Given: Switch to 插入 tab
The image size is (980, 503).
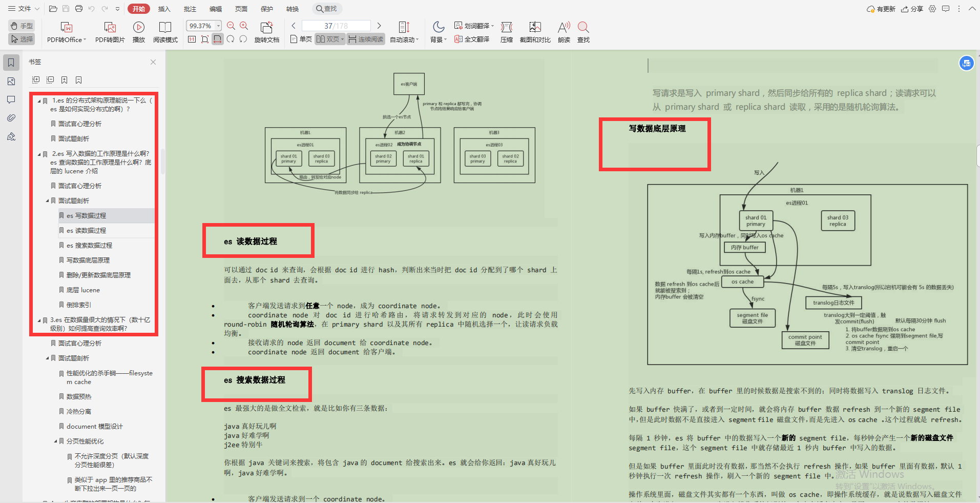Looking at the screenshot, I should click(x=164, y=9).
